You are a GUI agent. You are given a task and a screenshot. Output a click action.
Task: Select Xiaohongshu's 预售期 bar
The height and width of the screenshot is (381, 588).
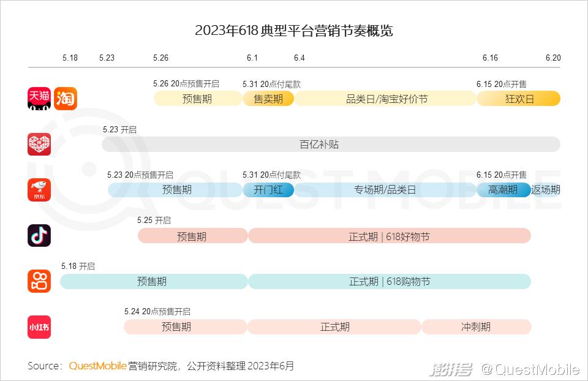[x=185, y=327]
